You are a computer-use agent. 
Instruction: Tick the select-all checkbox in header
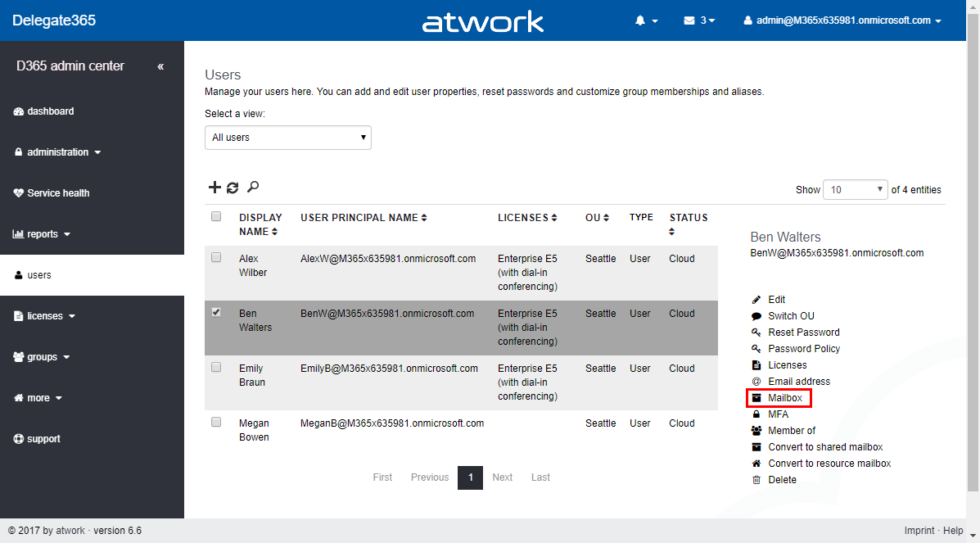coord(216,216)
